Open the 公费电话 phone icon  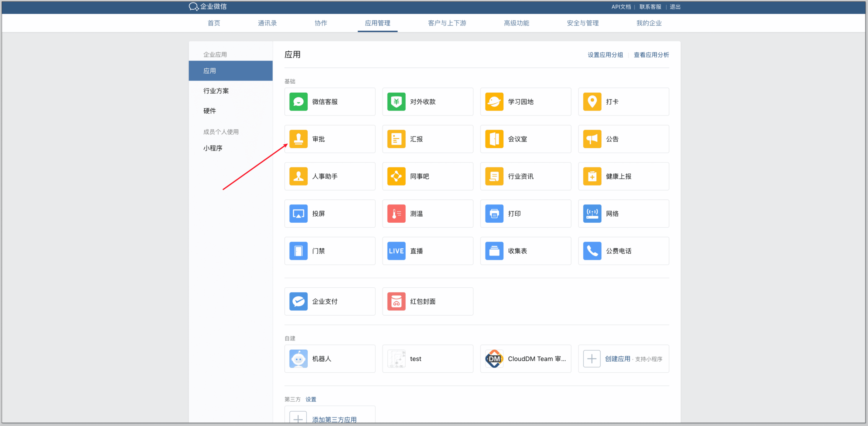click(592, 251)
